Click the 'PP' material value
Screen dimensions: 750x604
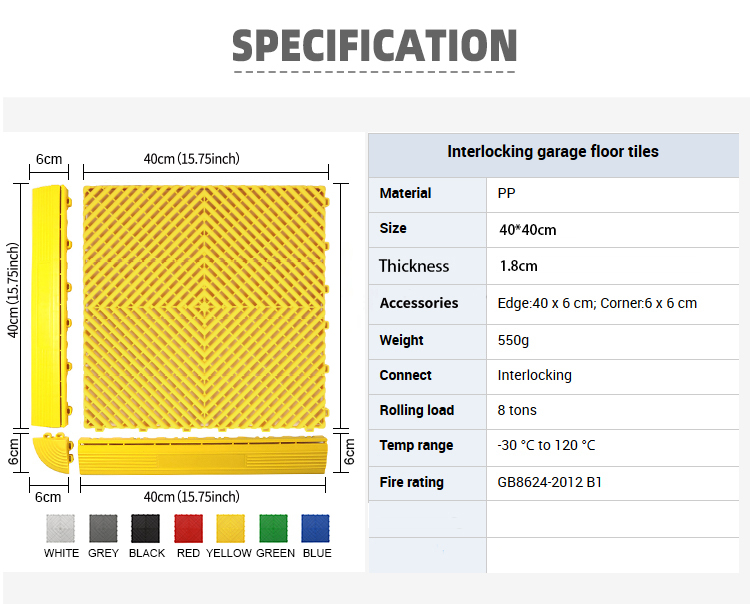[x=507, y=194]
